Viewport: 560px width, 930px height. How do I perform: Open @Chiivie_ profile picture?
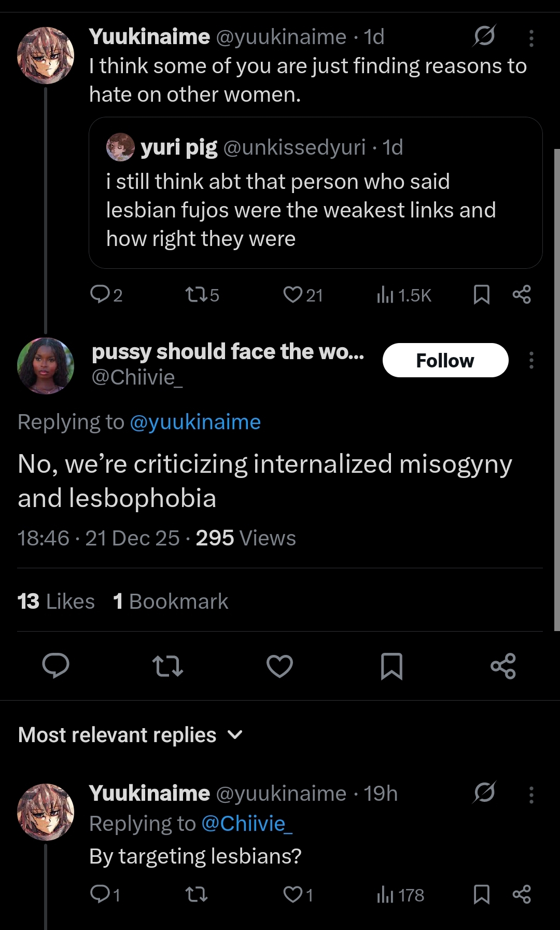point(46,366)
